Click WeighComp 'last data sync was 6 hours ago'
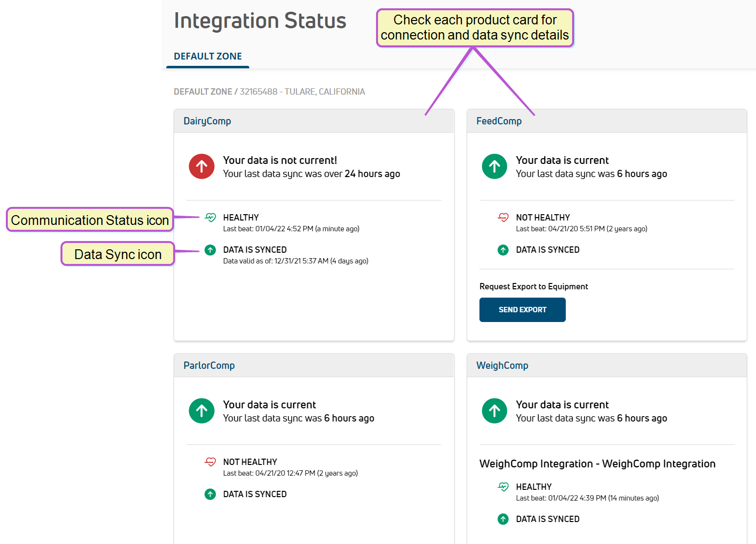 point(592,418)
